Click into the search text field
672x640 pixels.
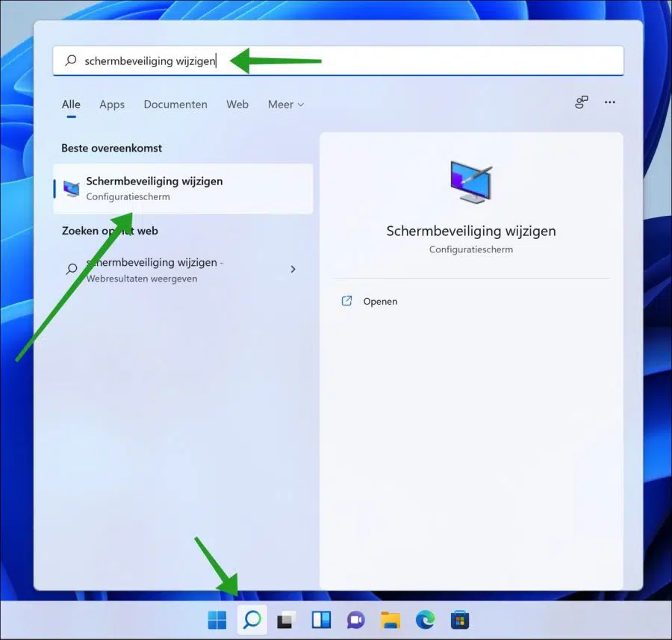click(x=338, y=60)
